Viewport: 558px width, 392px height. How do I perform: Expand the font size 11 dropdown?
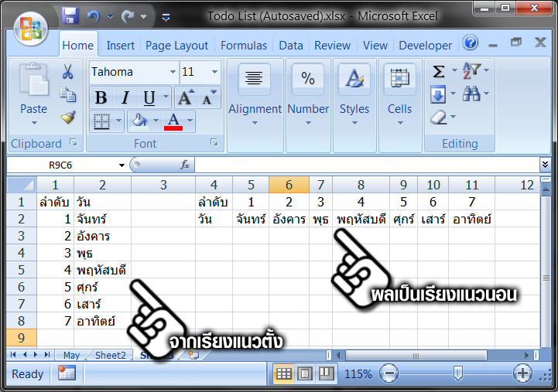click(x=214, y=72)
